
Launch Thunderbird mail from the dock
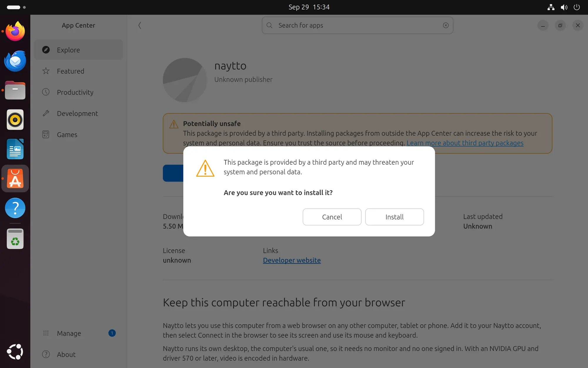pyautogui.click(x=15, y=61)
